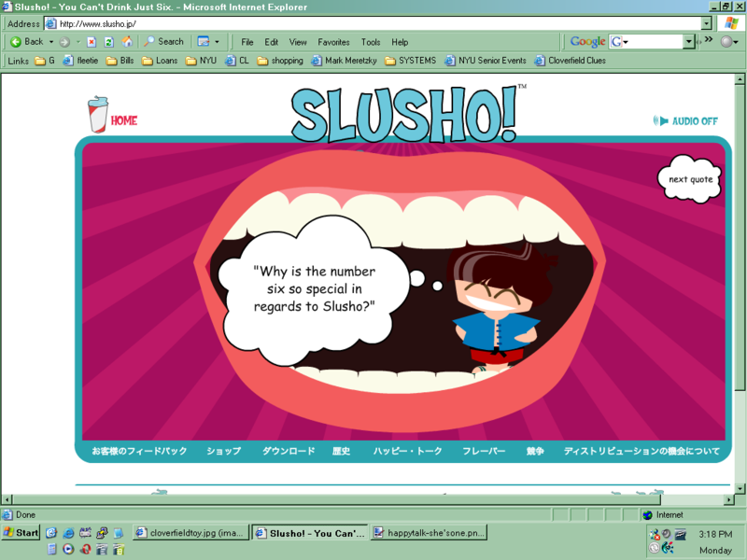
Task: Click the address field with slusho.jp URL
Action: [372, 23]
